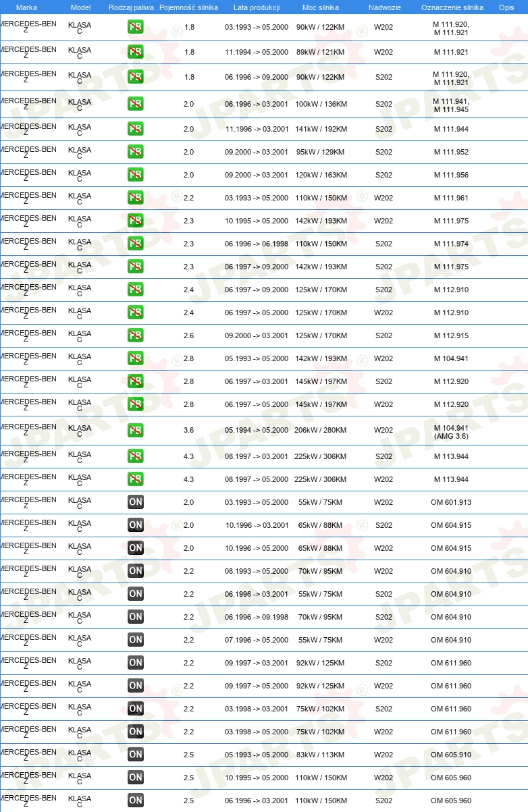Select the 100kW / 136KM power cell
The width and height of the screenshot is (528, 812).
point(321,104)
